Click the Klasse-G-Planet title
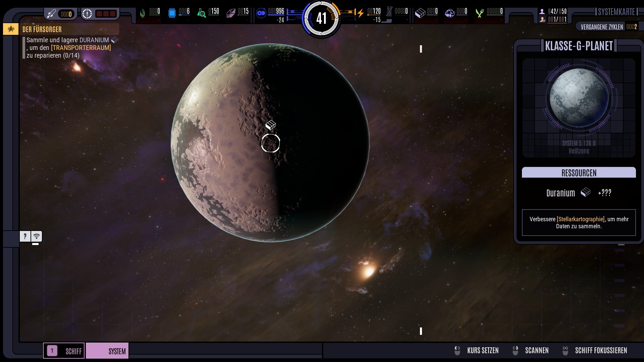The height and width of the screenshot is (362, 644). coord(579,46)
